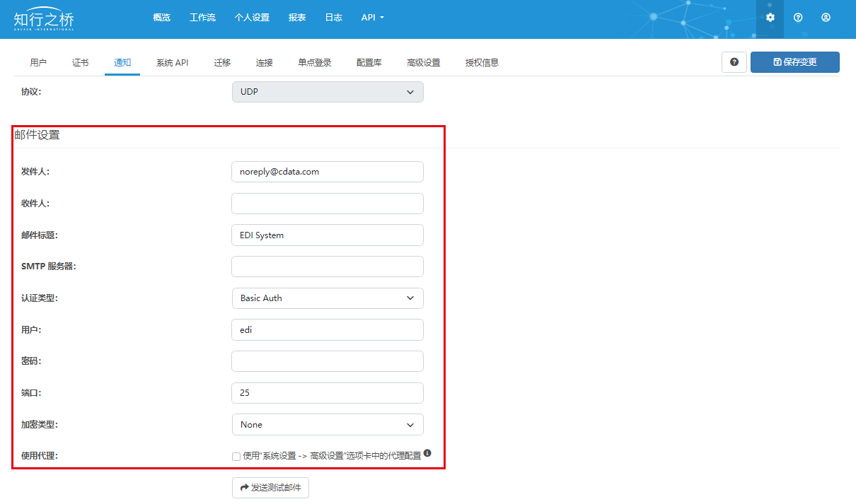This screenshot has height=504, width=856.
Task: Open the 加密类型 None dropdown
Action: pyautogui.click(x=328, y=425)
